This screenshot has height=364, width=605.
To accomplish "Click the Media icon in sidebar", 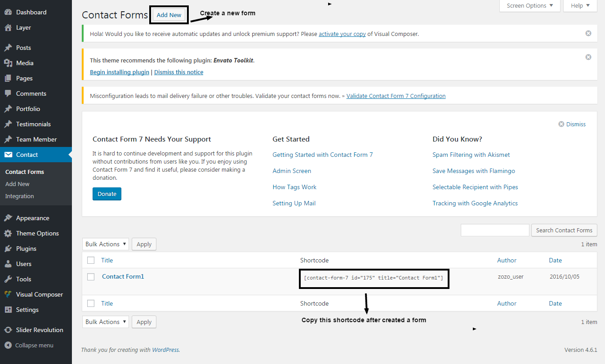I will (x=8, y=63).
